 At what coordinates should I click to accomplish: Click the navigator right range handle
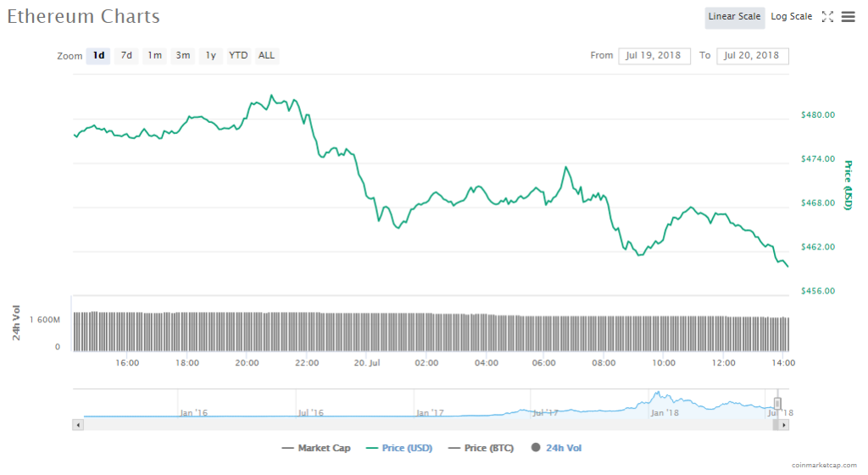777,404
